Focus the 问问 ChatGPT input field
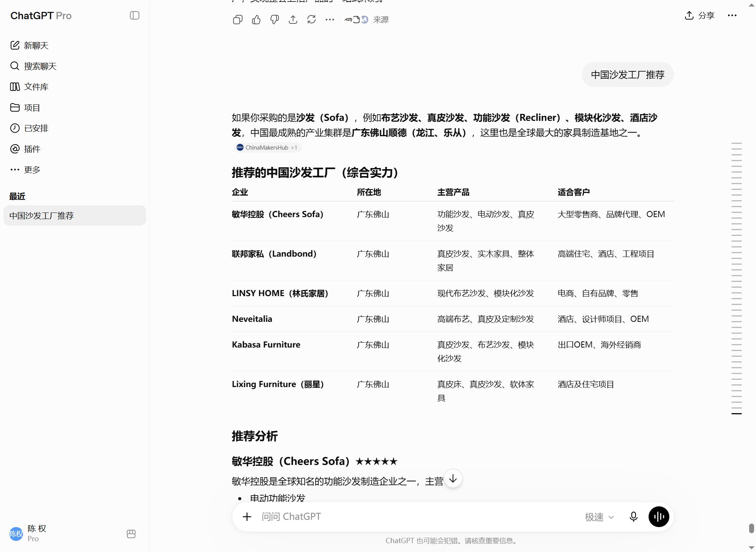 [418, 517]
